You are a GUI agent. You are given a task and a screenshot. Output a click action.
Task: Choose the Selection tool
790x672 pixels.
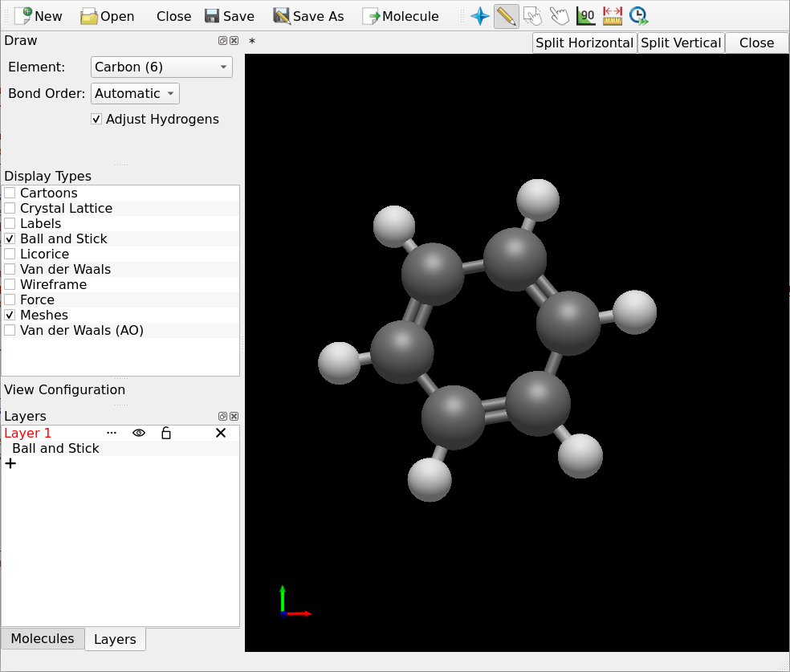click(532, 16)
